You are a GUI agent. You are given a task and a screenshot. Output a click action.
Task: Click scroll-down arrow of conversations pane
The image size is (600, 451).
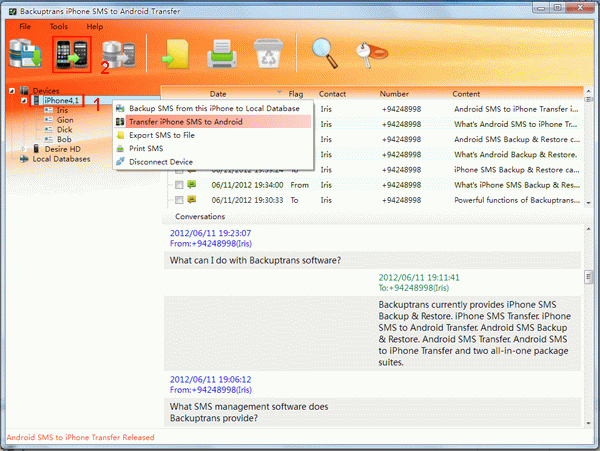tap(589, 423)
